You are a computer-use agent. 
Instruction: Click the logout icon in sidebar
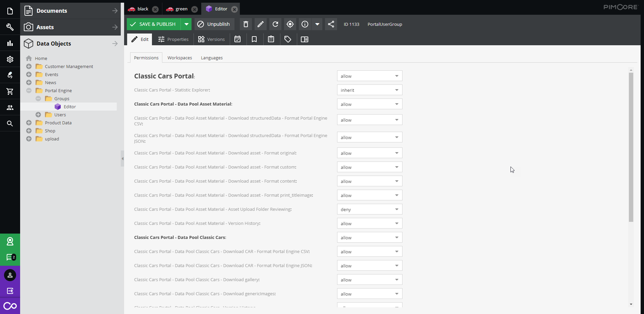pyautogui.click(x=10, y=291)
